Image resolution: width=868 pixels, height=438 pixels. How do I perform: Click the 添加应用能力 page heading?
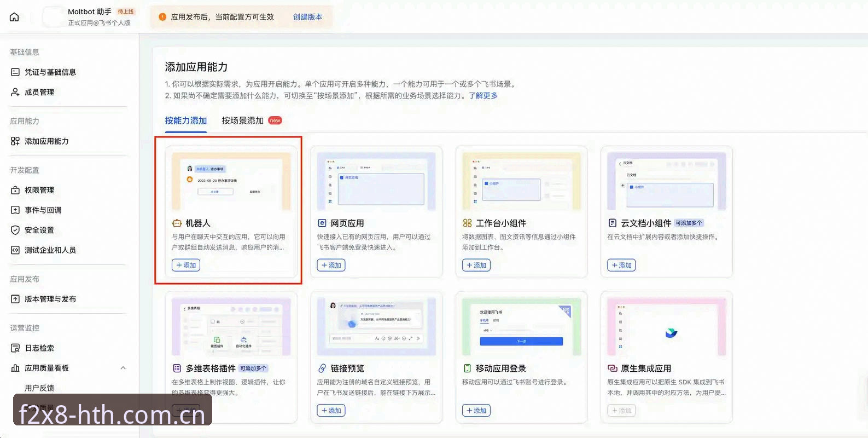196,67
